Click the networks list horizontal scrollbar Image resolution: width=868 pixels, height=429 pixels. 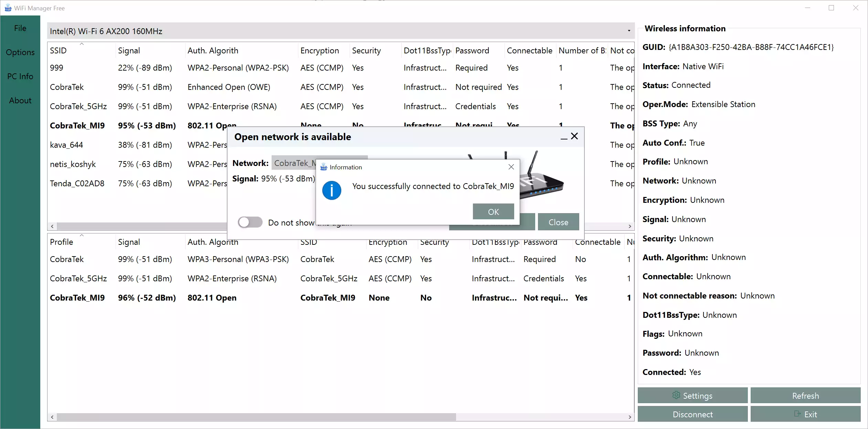click(141, 226)
